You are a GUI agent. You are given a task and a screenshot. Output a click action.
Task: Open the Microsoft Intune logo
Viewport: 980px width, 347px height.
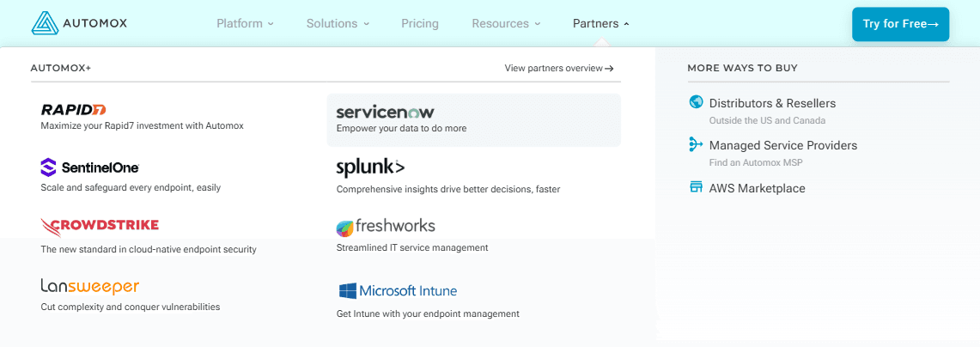point(398,290)
